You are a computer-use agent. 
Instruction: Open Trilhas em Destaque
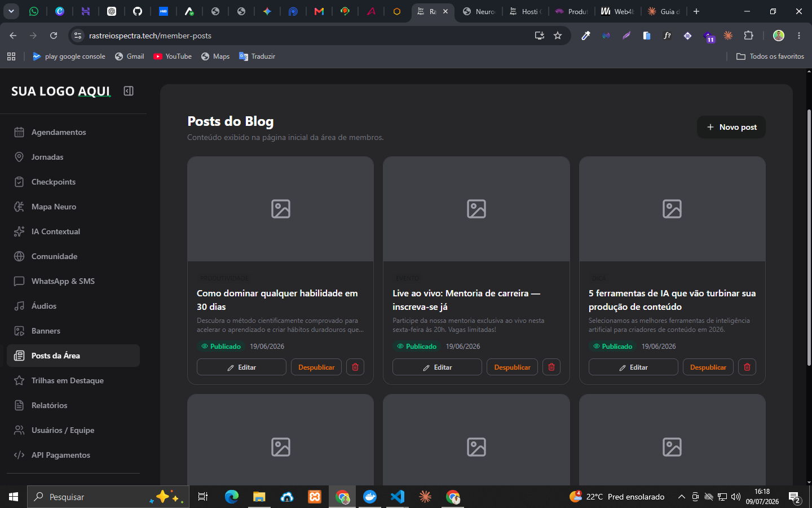point(73,380)
